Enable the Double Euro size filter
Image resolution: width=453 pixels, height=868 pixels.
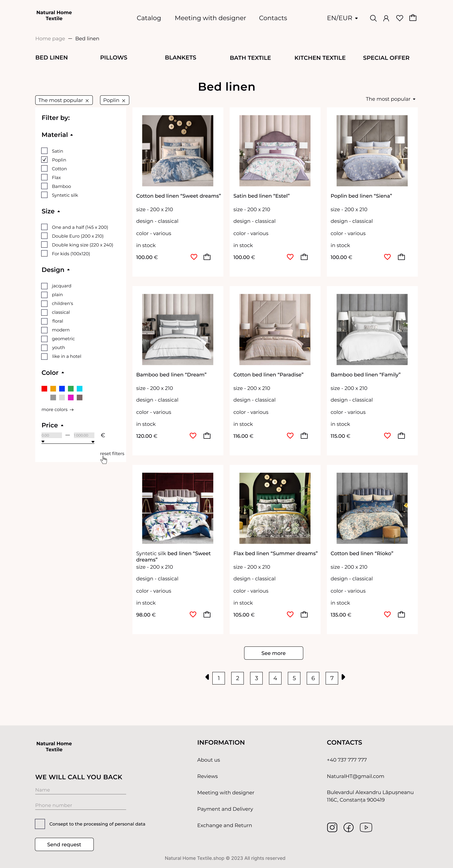[45, 236]
